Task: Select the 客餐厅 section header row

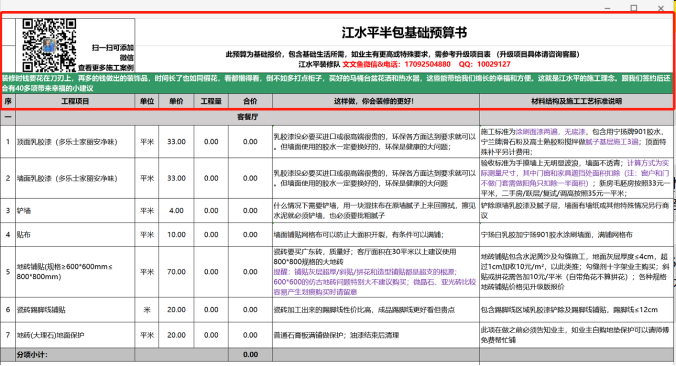Action: click(247, 117)
